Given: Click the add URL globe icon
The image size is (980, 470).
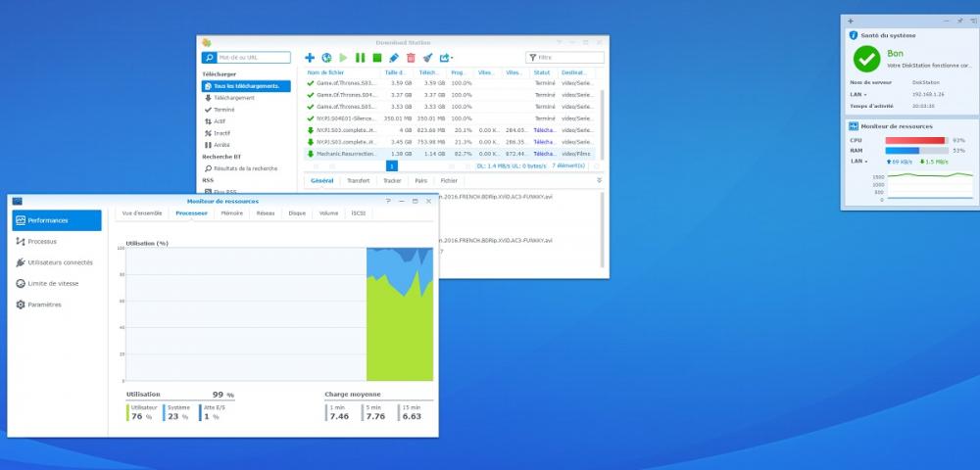Looking at the screenshot, I should 326,58.
